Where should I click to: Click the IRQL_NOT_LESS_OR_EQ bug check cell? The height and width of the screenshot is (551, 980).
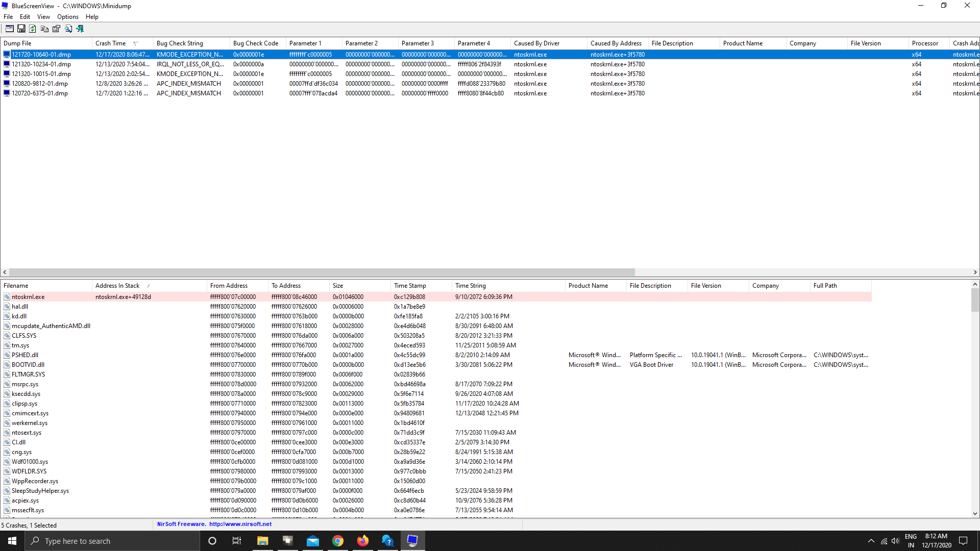(x=190, y=64)
